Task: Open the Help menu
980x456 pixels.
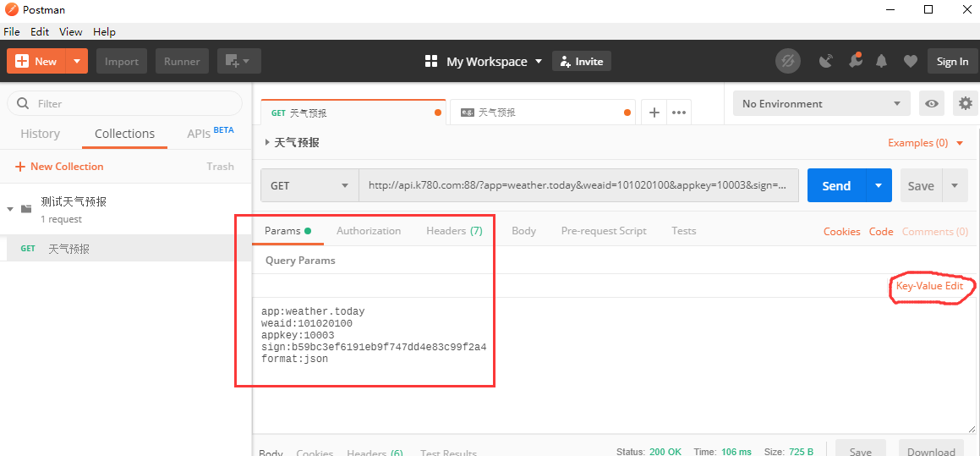Action: point(104,32)
